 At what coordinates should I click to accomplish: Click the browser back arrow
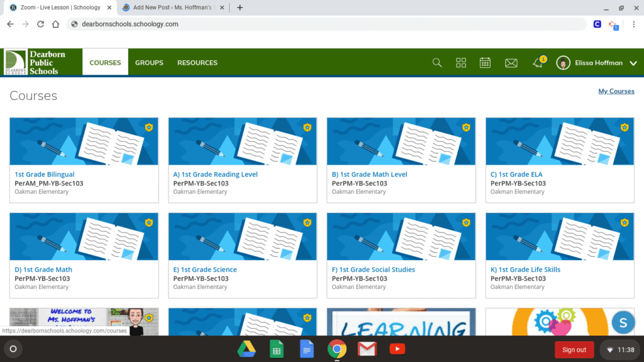coord(10,25)
